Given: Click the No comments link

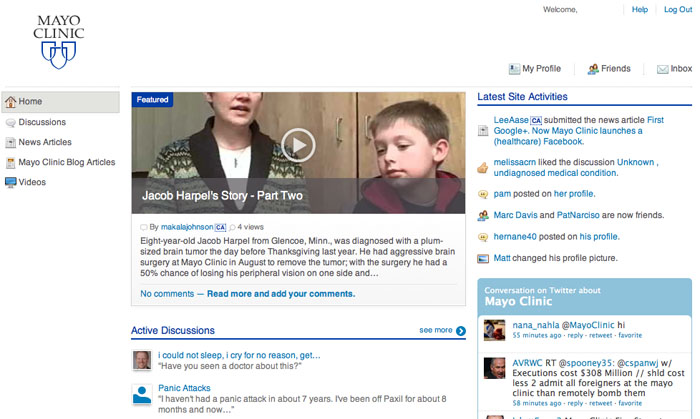Looking at the screenshot, I should click(x=167, y=294).
